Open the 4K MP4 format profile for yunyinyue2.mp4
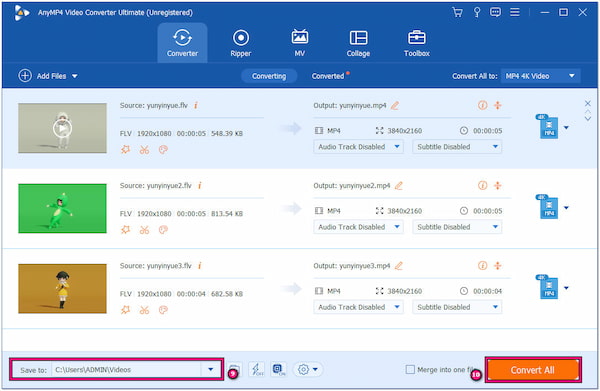600x391 pixels. [x=548, y=207]
